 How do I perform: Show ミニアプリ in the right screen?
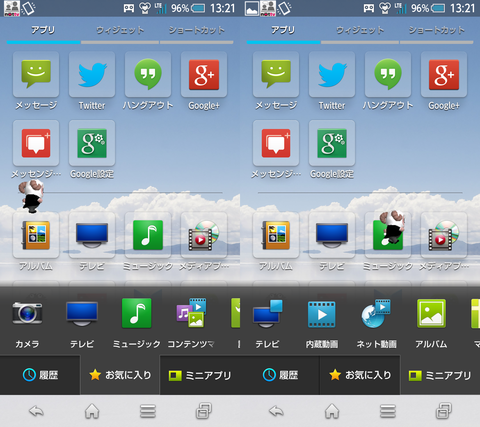[x=440, y=375]
